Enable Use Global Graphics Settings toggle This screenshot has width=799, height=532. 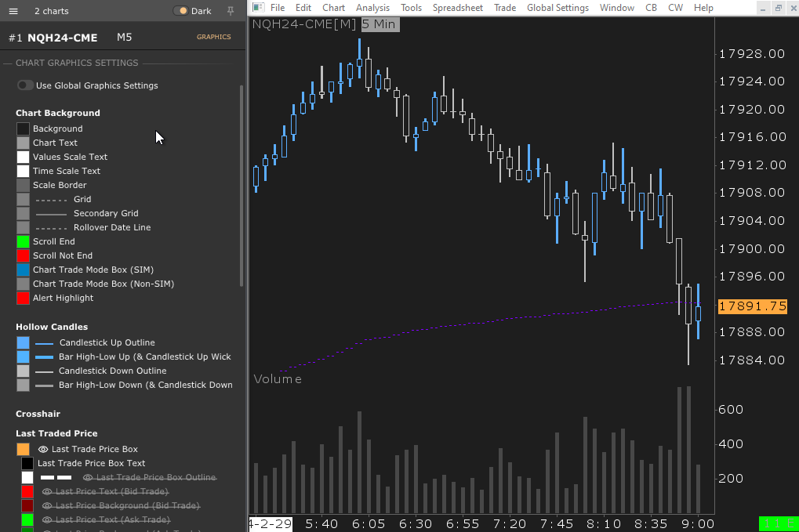(25, 85)
